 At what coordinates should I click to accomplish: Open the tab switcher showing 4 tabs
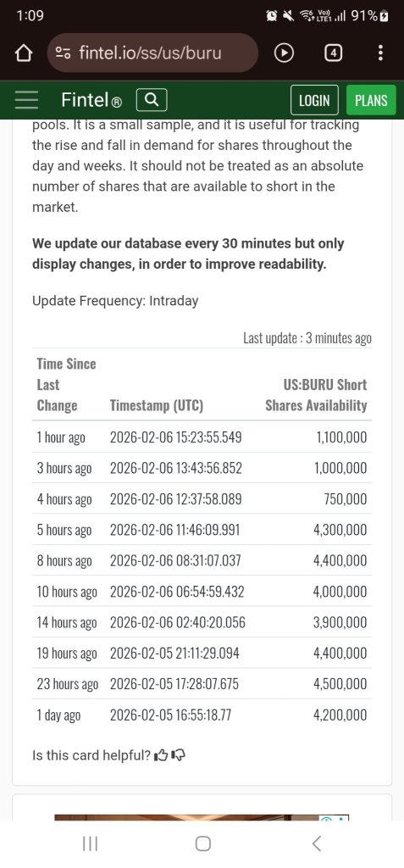333,53
